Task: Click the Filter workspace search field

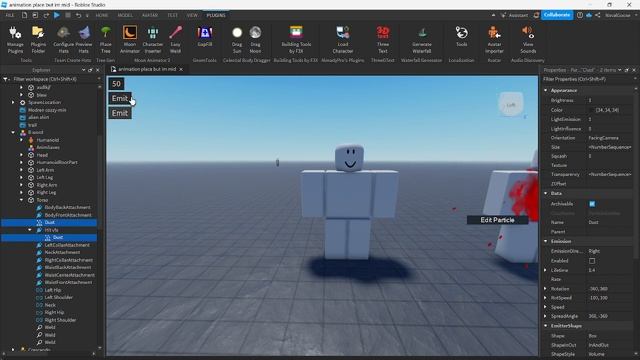Action: (51, 79)
